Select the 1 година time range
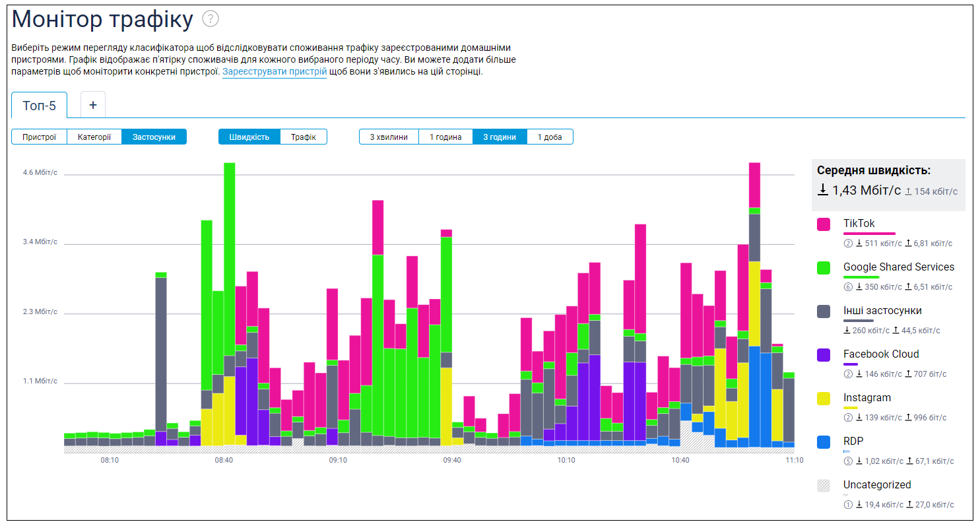The height and width of the screenshot is (524, 980). pos(445,137)
